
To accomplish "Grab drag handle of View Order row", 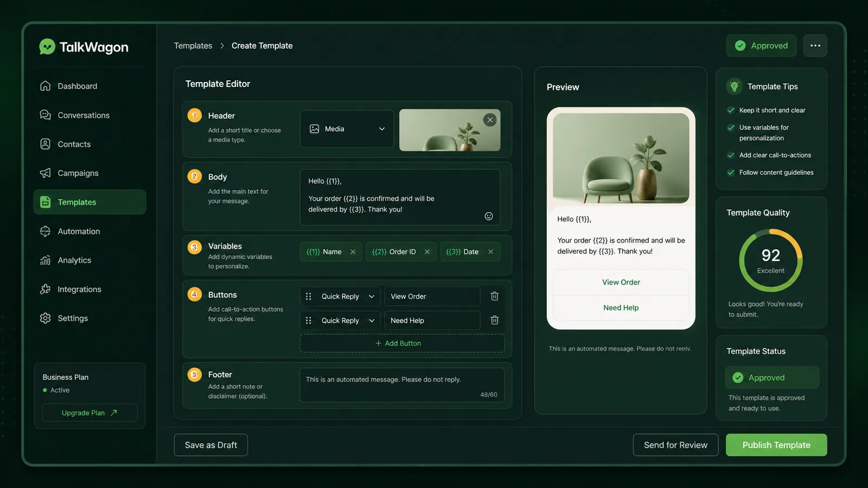I will pyautogui.click(x=309, y=296).
